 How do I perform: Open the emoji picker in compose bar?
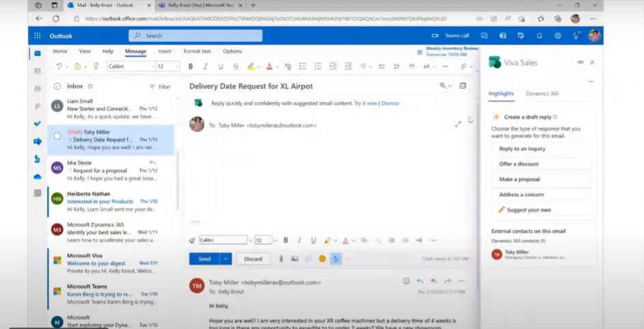point(323,259)
